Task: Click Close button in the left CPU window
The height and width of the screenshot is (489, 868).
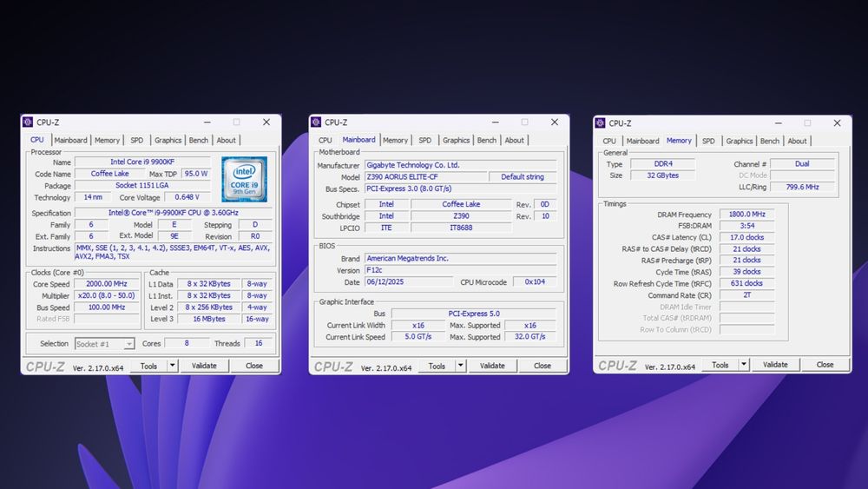Action: tap(254, 366)
